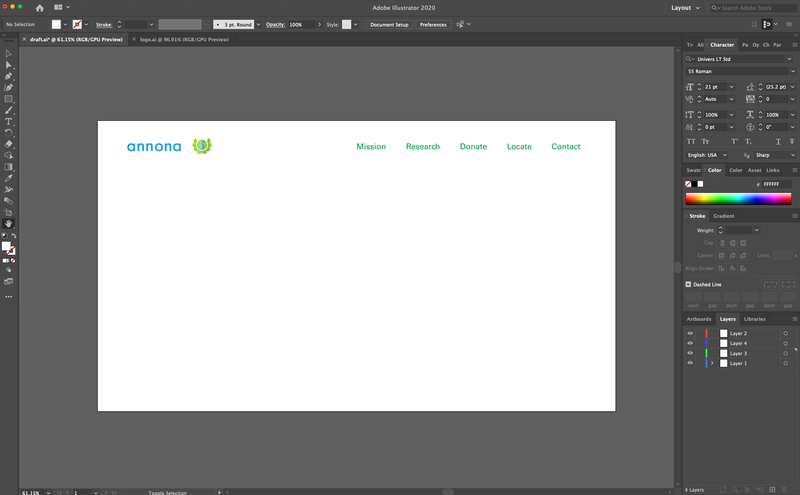
Task: Open the stroke Weight dropdown
Action: click(x=757, y=230)
